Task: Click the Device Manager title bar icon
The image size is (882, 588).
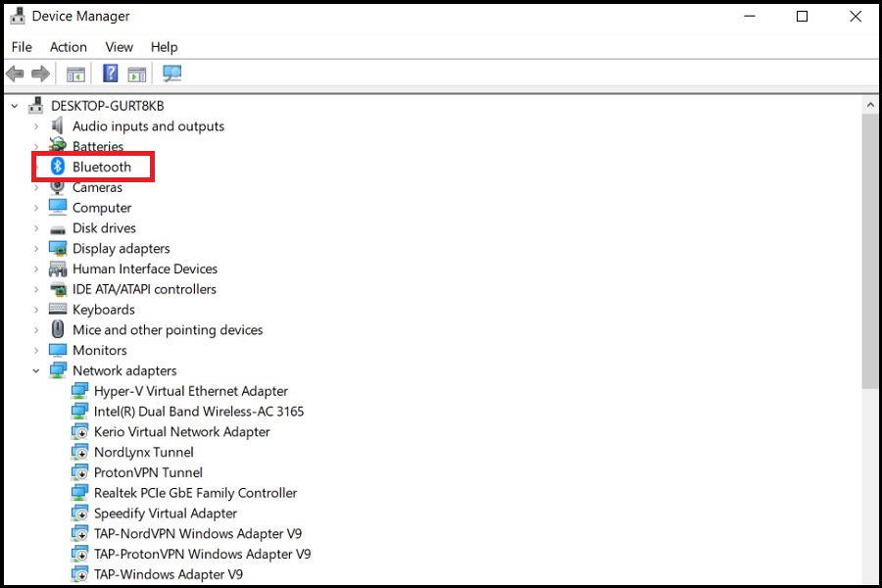Action: (18, 16)
